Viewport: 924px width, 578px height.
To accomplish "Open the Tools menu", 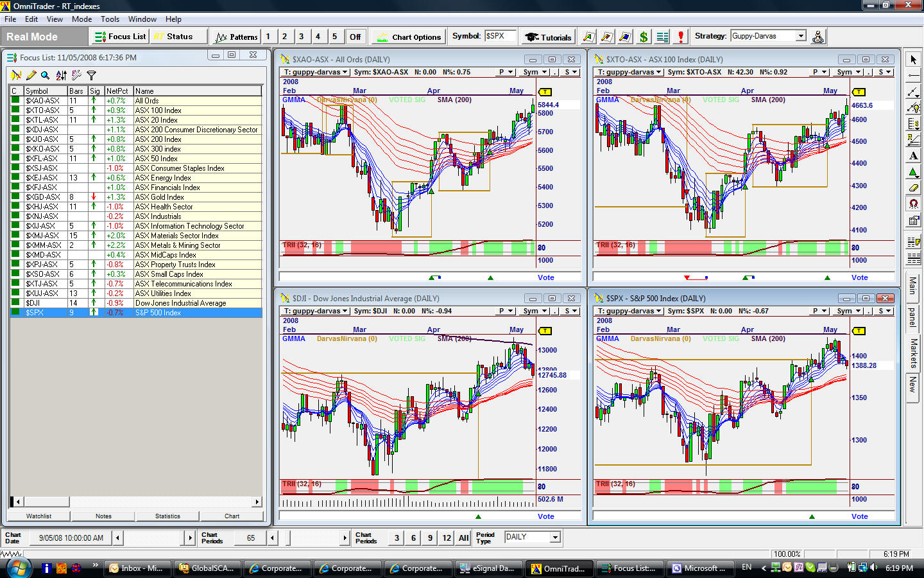I will pyautogui.click(x=110, y=19).
